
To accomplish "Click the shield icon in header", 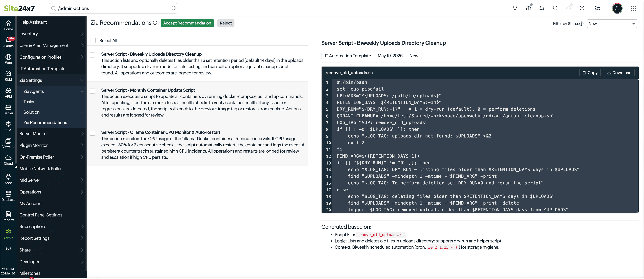I will [555, 8].
